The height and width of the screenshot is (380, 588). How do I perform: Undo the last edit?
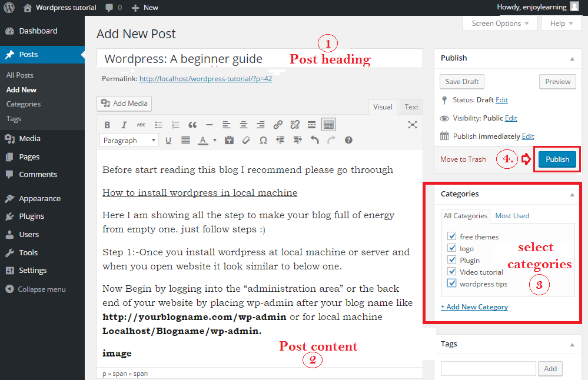tap(315, 140)
